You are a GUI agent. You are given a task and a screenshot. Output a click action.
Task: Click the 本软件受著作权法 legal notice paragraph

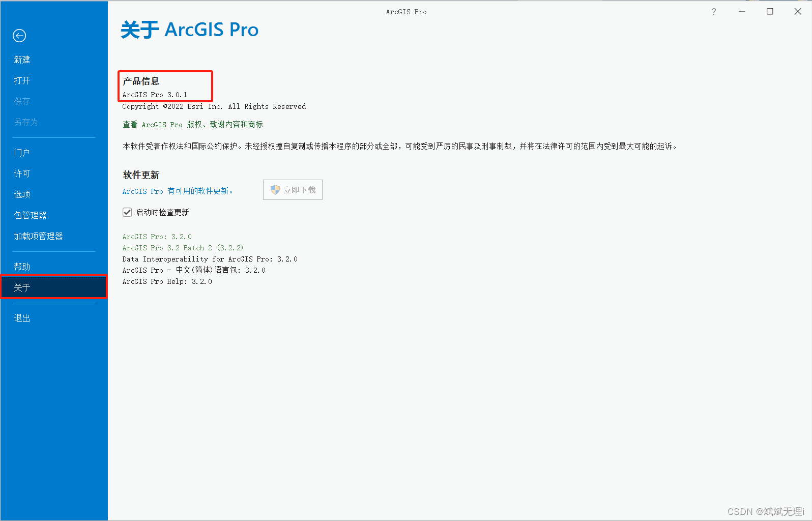click(400, 146)
